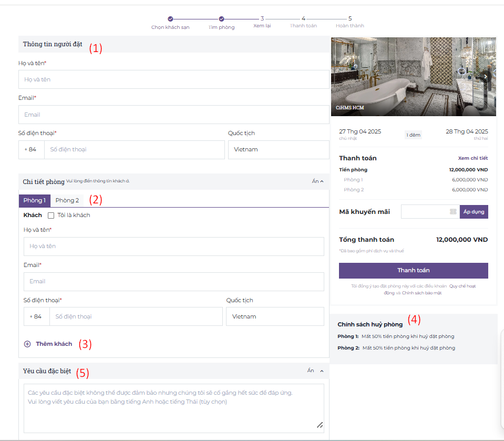This screenshot has width=504, height=441.
Task: Click the resize handle of special request box
Action: coord(320,425)
